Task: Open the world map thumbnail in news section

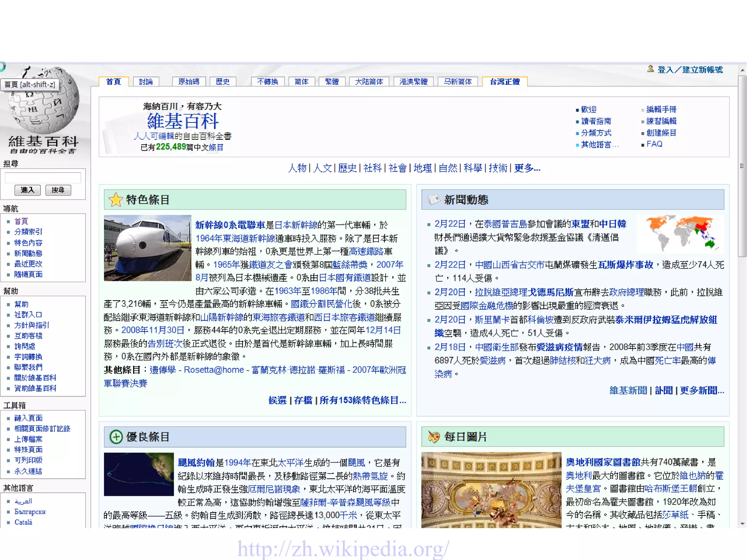Action: point(680,234)
